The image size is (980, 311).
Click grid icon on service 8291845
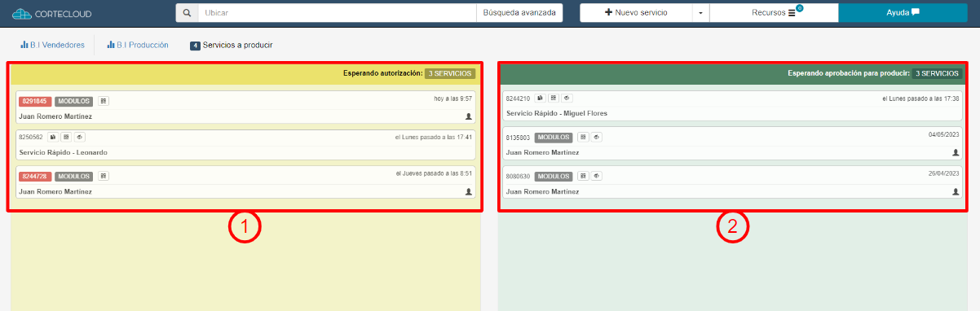[104, 101]
